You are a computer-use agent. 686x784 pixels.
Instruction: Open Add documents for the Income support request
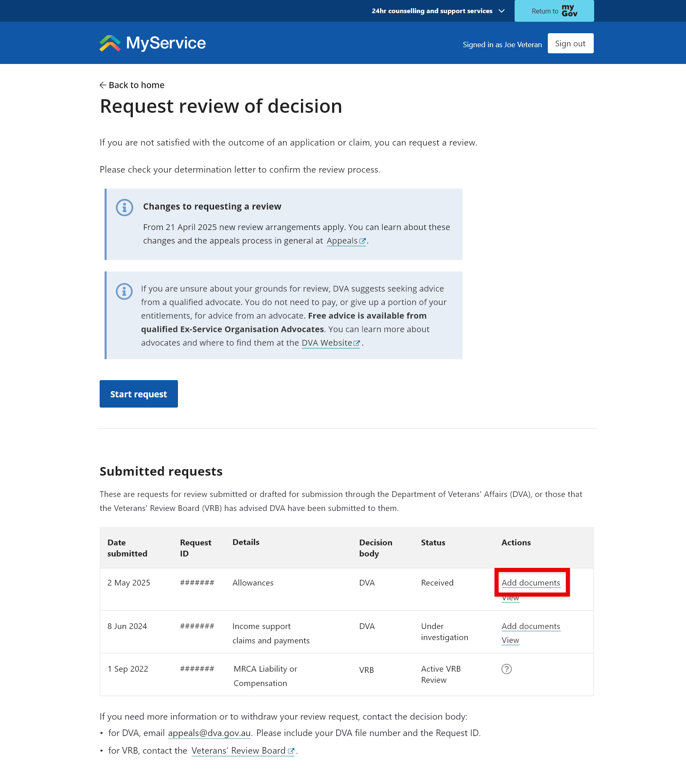531,626
